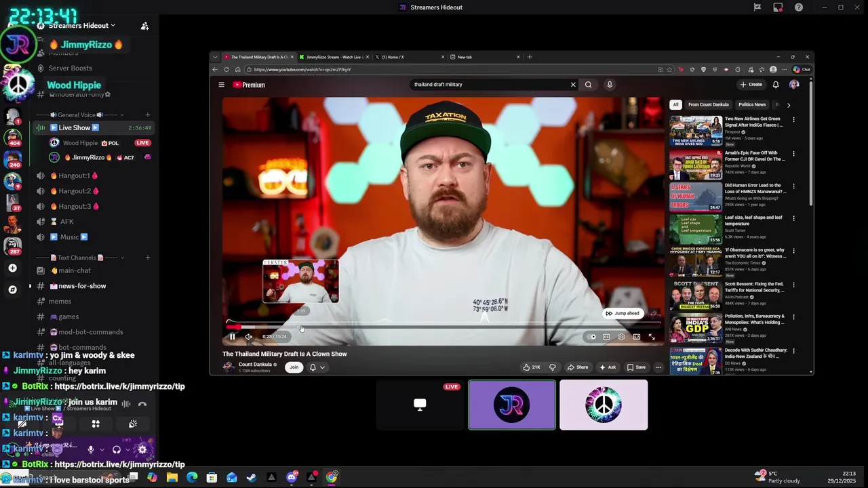Image resolution: width=868 pixels, height=488 pixels.
Task: Click Jump ahead button on player
Action: 622,313
